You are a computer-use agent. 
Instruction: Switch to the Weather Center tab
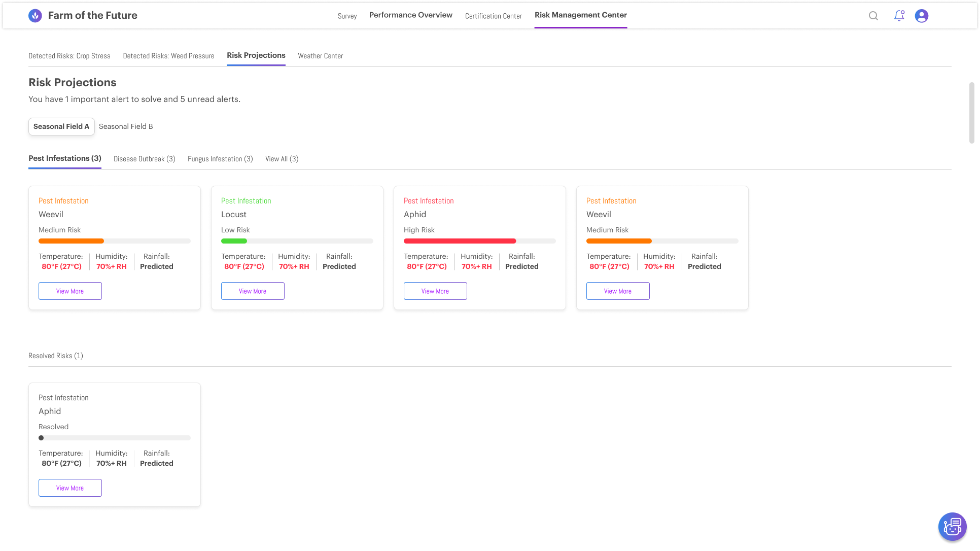tap(320, 56)
